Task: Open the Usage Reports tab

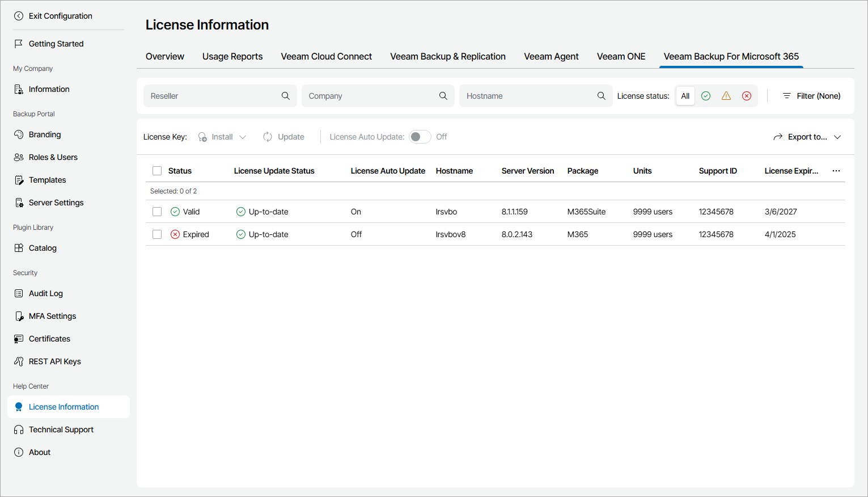Action: pyautogui.click(x=232, y=56)
